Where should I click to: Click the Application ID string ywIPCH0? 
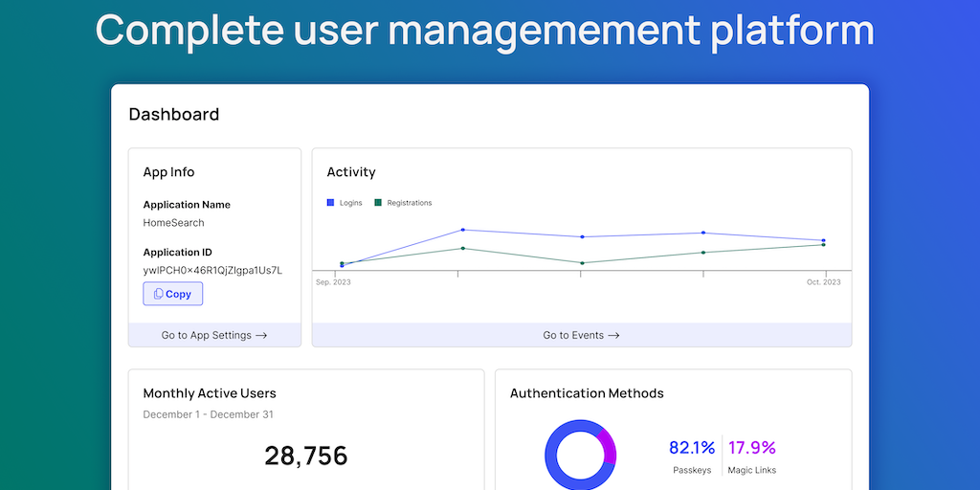click(x=212, y=270)
